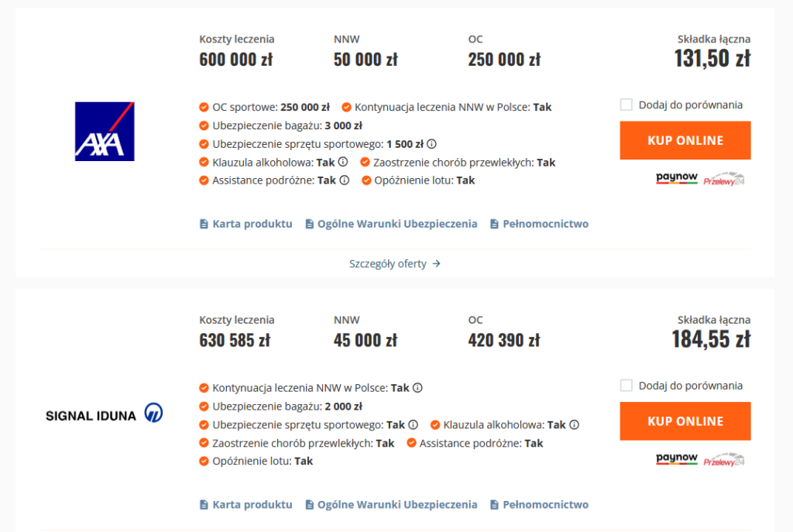Click the AXA logo

tap(105, 132)
